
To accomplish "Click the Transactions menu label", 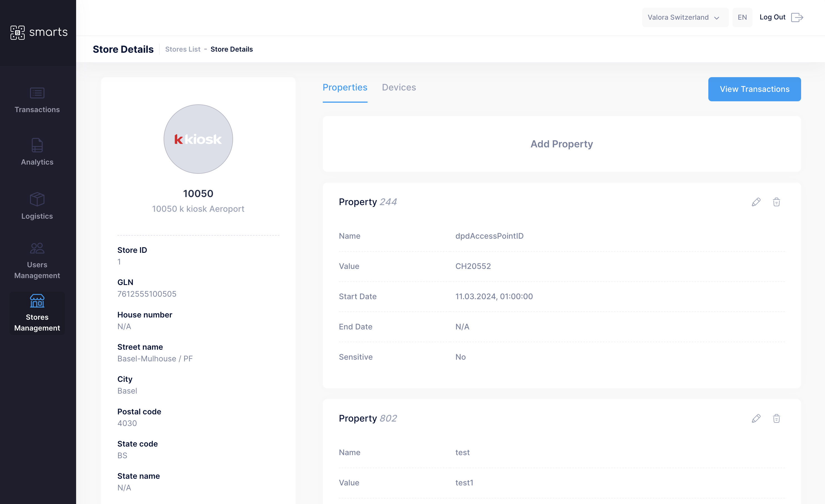I will click(37, 109).
